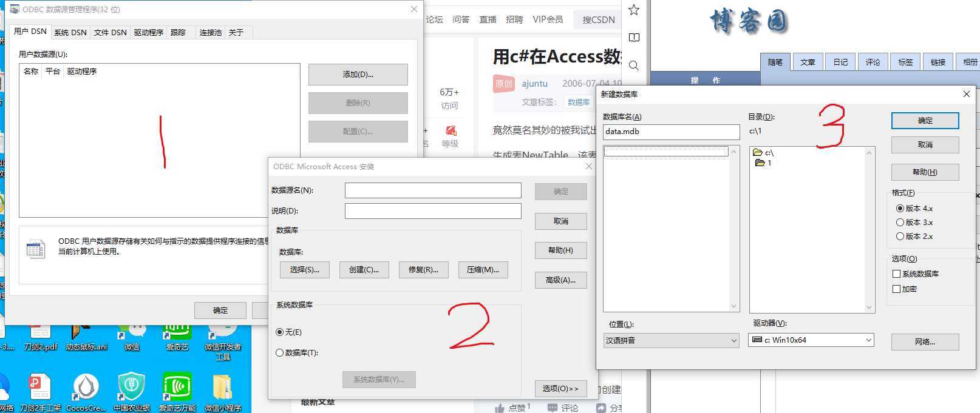Click the 搜CSDN search box
Image resolution: width=980 pixels, height=413 pixels.
point(599,19)
